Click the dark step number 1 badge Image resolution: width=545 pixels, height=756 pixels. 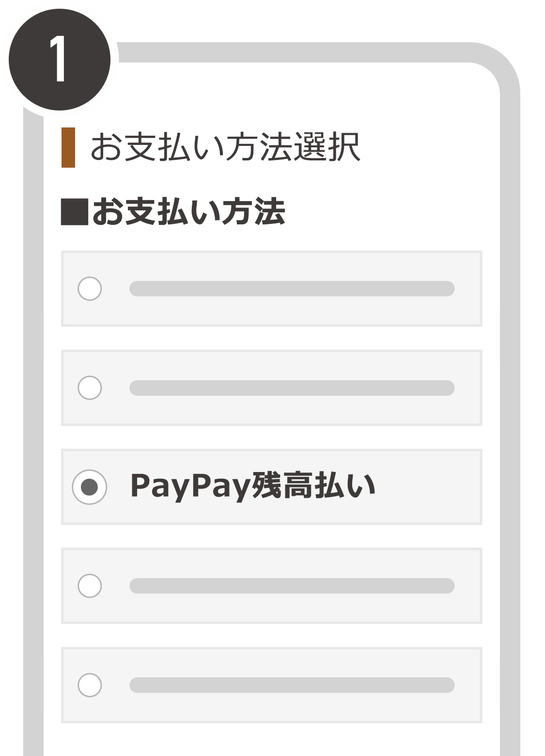pos(60,60)
